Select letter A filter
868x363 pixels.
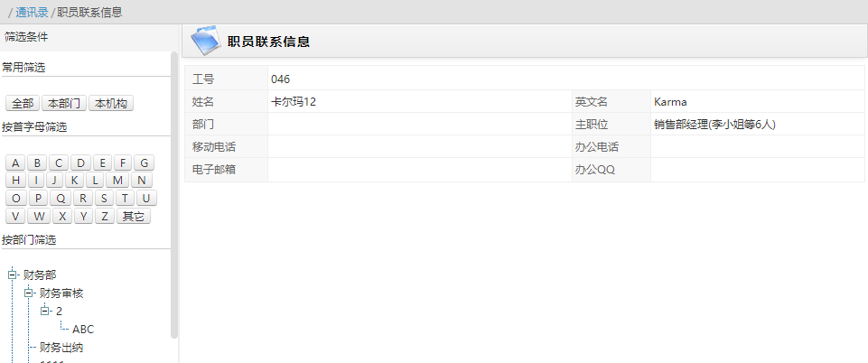point(15,163)
